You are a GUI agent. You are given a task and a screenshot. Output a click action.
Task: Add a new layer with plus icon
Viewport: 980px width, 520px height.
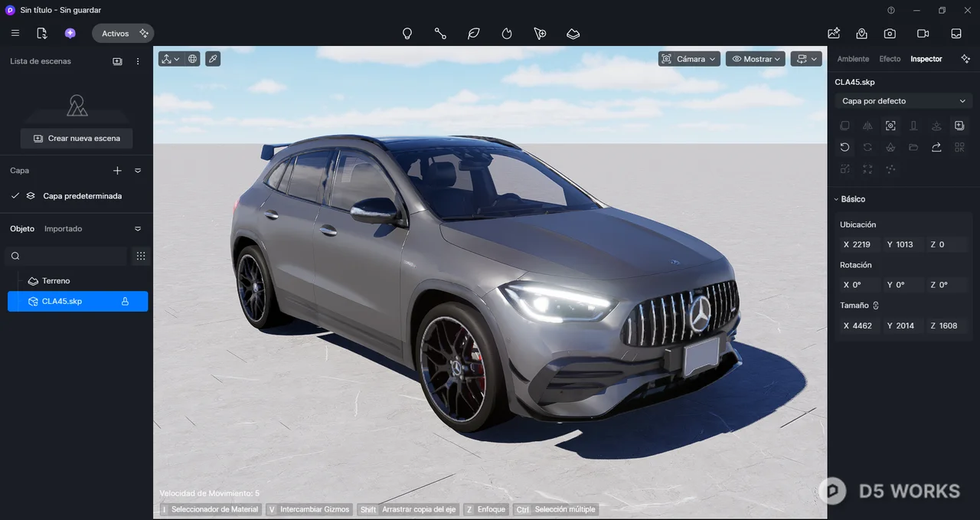117,171
